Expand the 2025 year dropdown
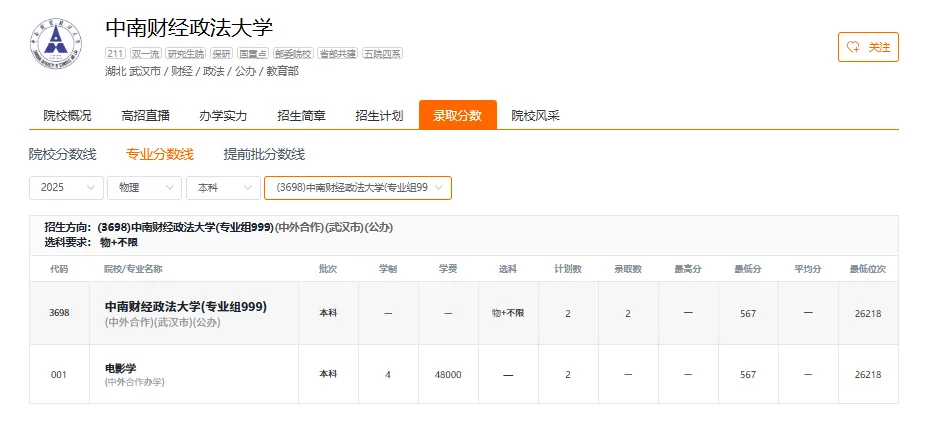 point(66,188)
